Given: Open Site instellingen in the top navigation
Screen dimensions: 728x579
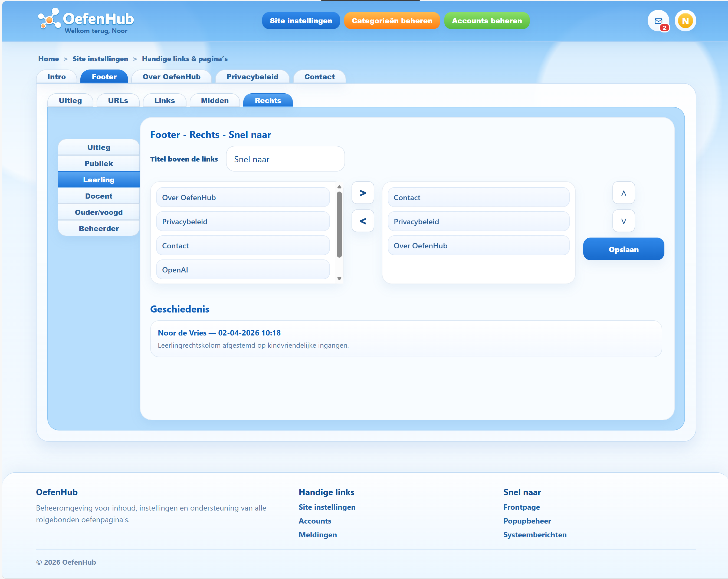Looking at the screenshot, I should (x=300, y=21).
